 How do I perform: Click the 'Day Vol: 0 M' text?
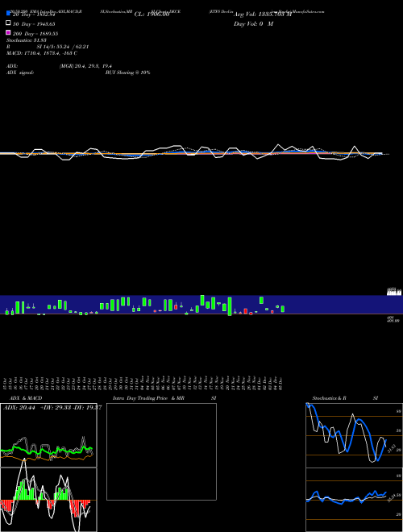click(x=253, y=24)
